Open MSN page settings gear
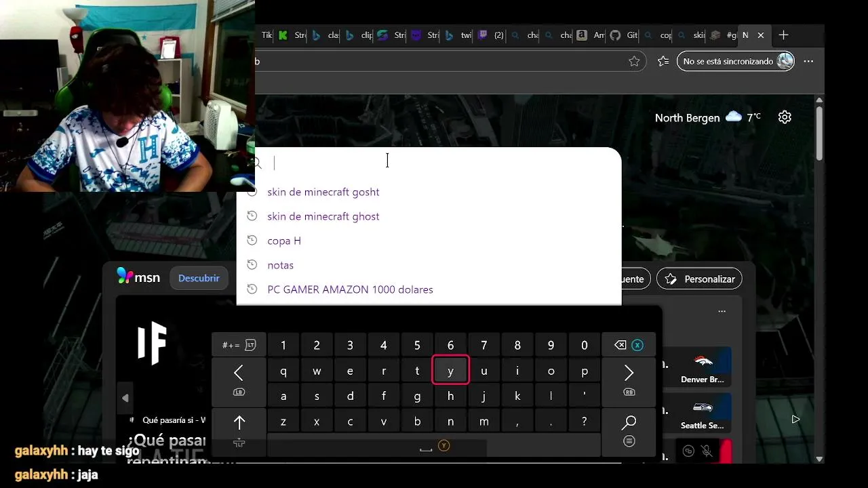 785,117
